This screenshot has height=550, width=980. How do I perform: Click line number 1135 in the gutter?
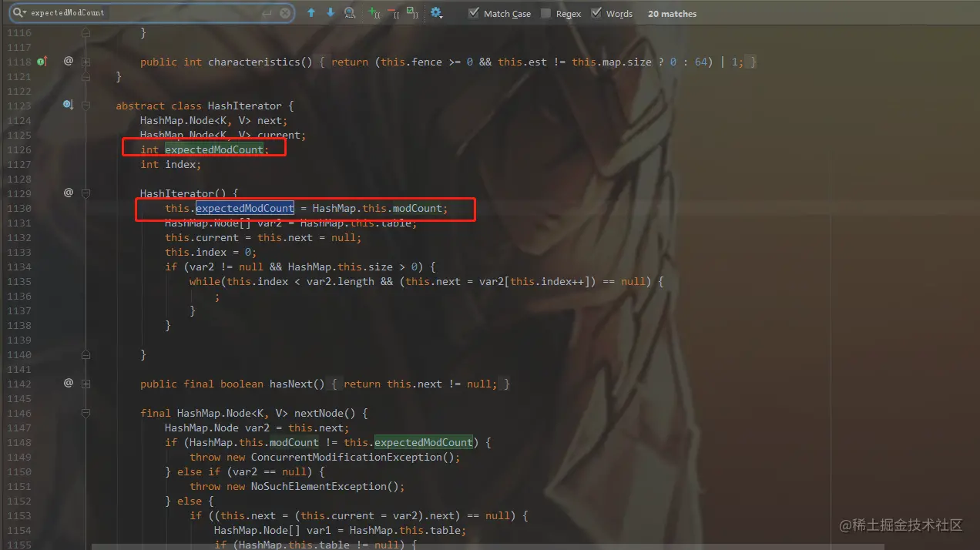19,281
